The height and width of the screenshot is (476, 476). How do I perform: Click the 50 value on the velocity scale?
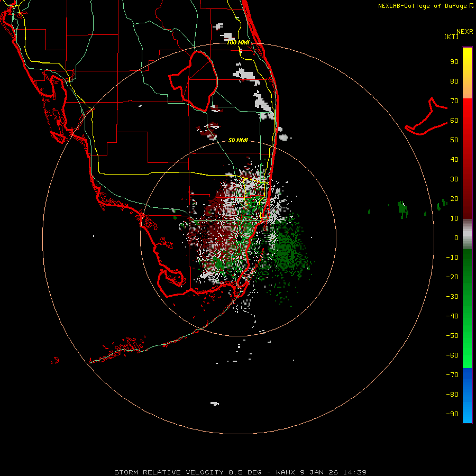[x=454, y=140]
